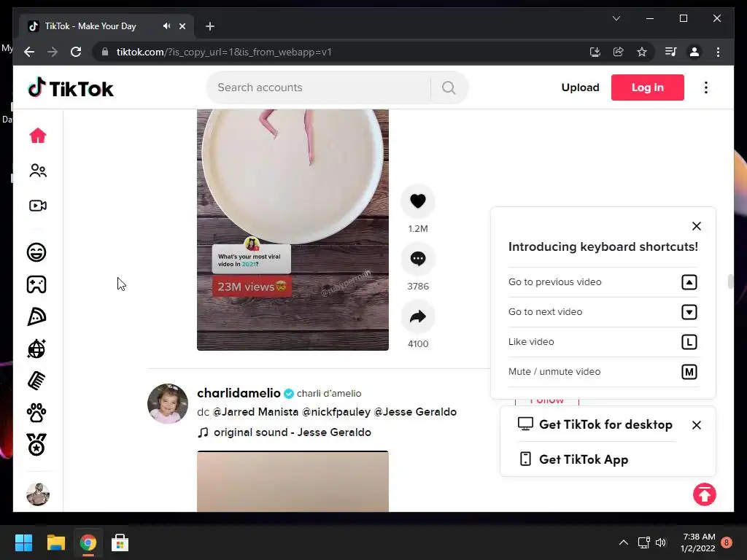Open the TikTok header three-dot menu
The height and width of the screenshot is (560, 747).
[706, 87]
